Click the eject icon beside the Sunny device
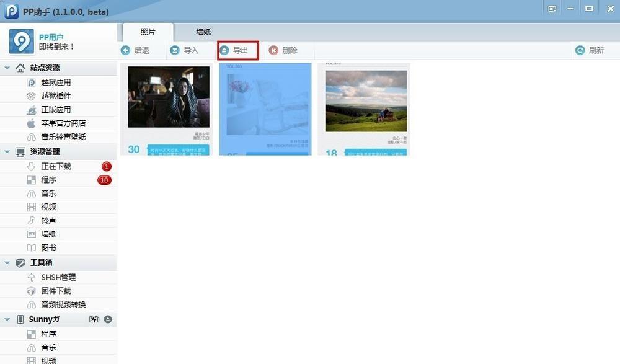This screenshot has height=364, width=620. (x=108, y=319)
